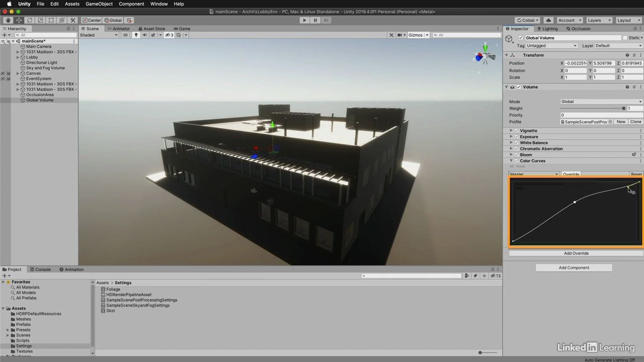
Task: Select the Hand tool in the toolbar
Action: [x=8, y=20]
